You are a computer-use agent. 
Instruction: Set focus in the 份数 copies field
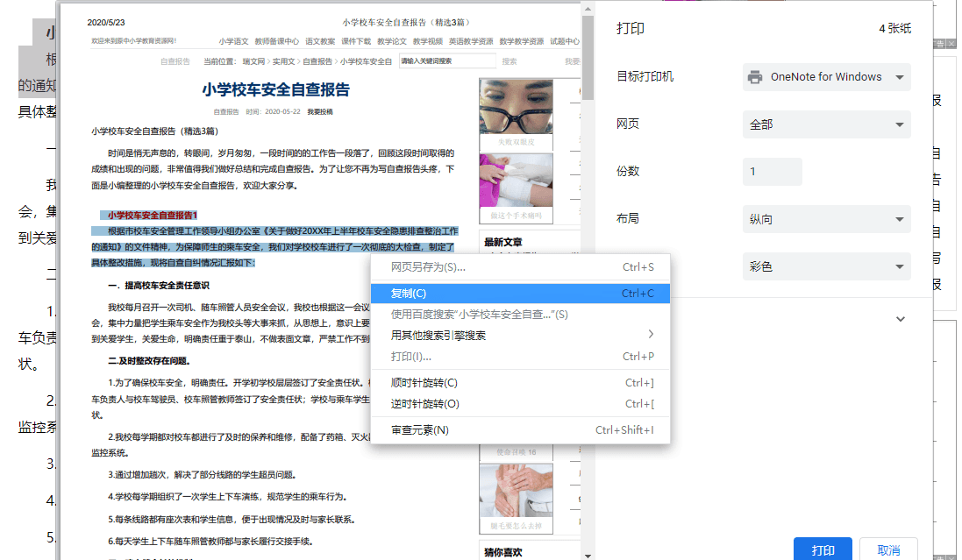(x=772, y=172)
